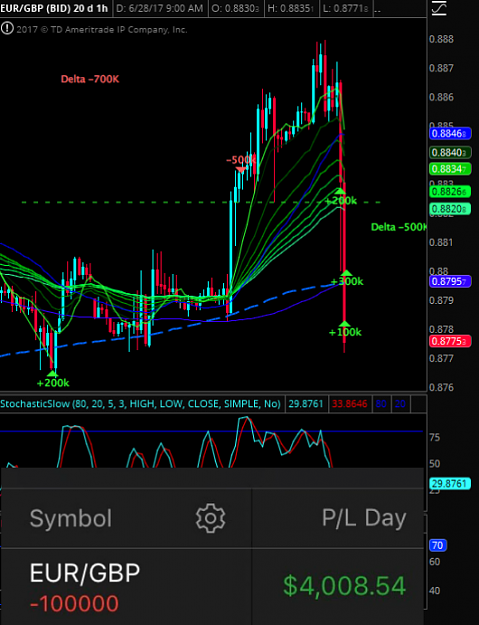Click the red 0.8775 last price bubble
Viewport: 479px width, 625px height.
(x=450, y=341)
